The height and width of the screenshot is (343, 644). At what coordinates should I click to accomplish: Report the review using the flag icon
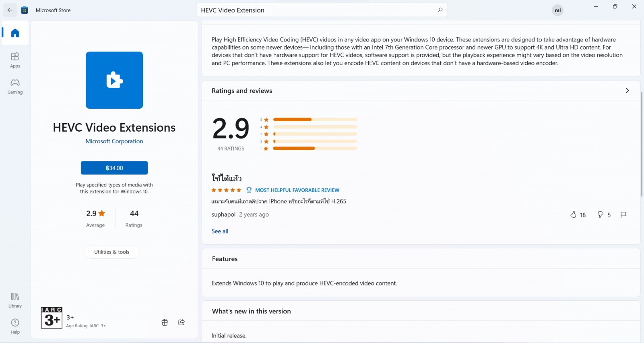click(x=623, y=215)
